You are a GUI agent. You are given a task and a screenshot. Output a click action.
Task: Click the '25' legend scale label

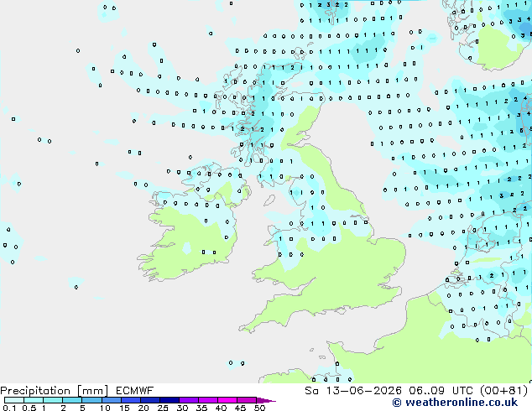163,408
